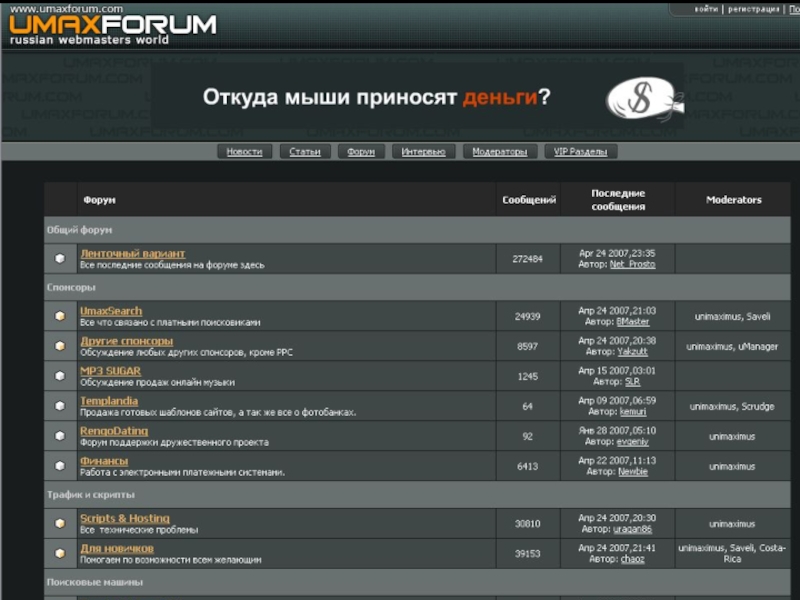Click the войти login link

click(706, 9)
